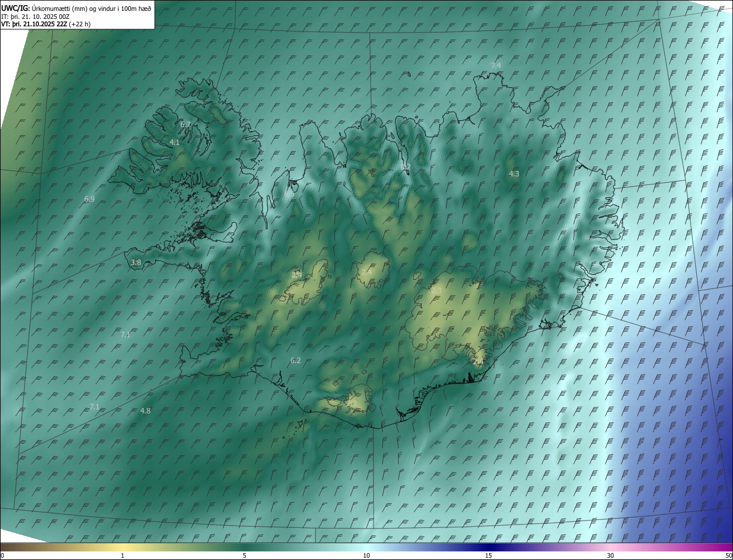Click the valid time line 'VT: þri. 21.10.2025 22Z (+22 h)'
Image resolution: width=733 pixels, height=560 pixels.
(46, 24)
